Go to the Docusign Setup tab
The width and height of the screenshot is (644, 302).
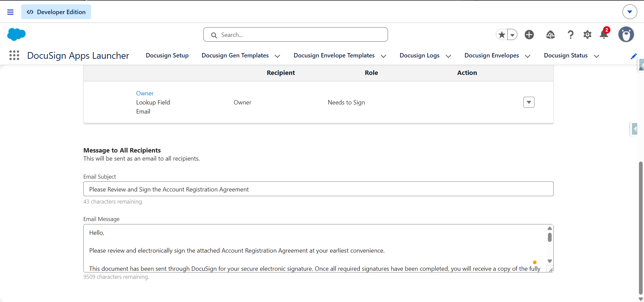point(167,55)
